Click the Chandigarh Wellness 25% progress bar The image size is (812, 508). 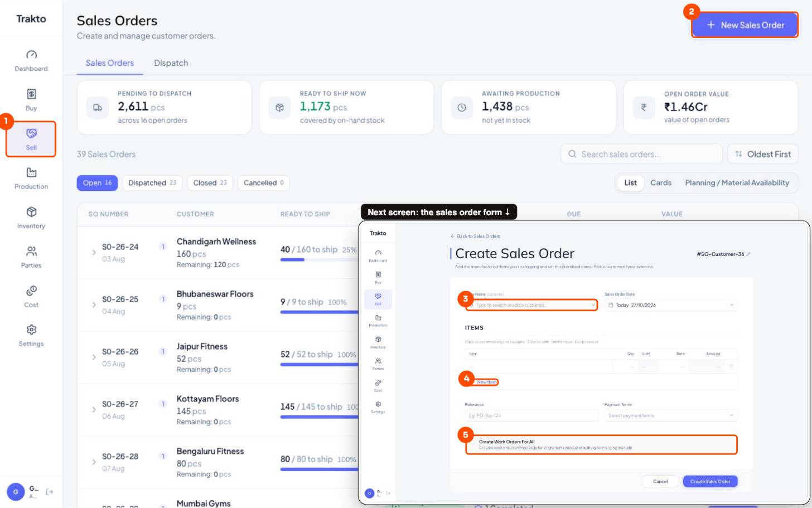pyautogui.click(x=318, y=260)
